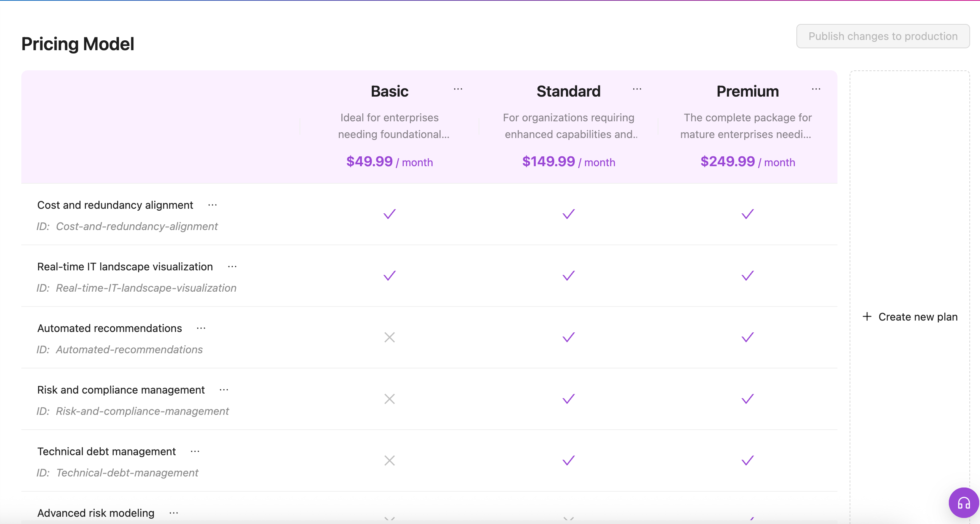Open the Basic plan options menu
The image size is (980, 524).
[458, 89]
